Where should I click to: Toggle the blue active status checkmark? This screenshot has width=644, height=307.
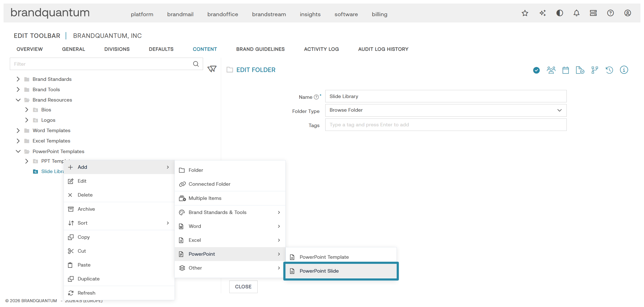[x=536, y=70]
